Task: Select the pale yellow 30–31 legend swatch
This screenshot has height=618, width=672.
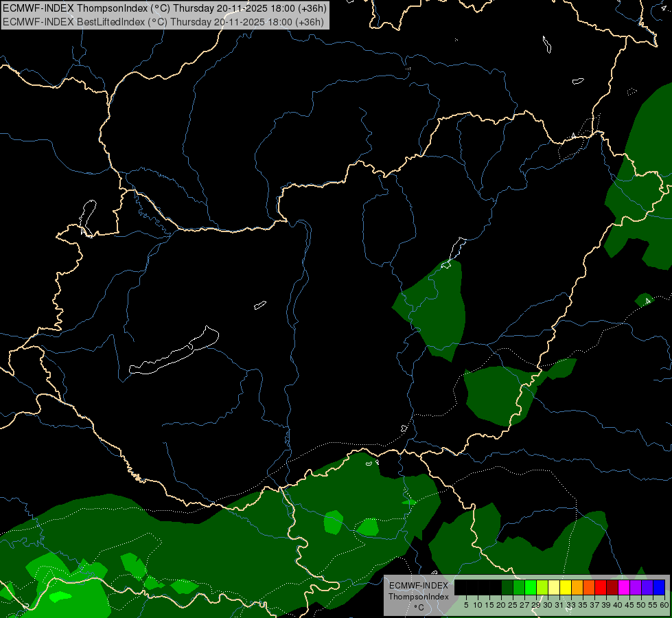Action: pos(554,587)
